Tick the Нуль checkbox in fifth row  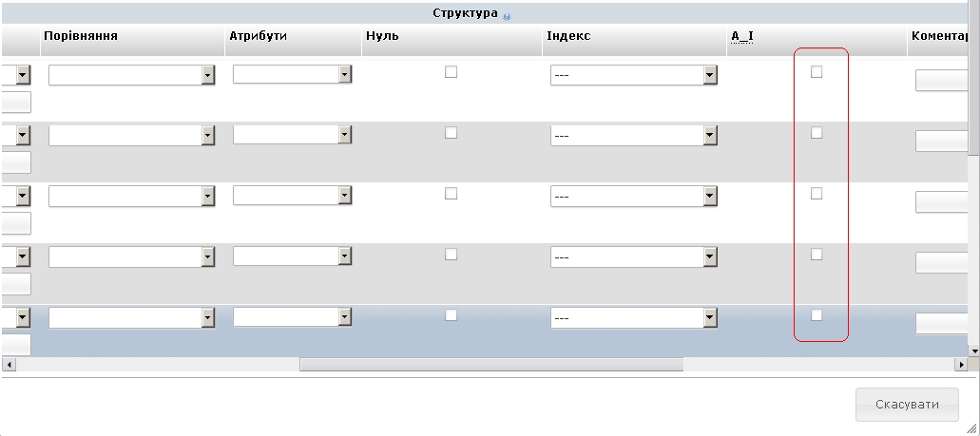[452, 315]
